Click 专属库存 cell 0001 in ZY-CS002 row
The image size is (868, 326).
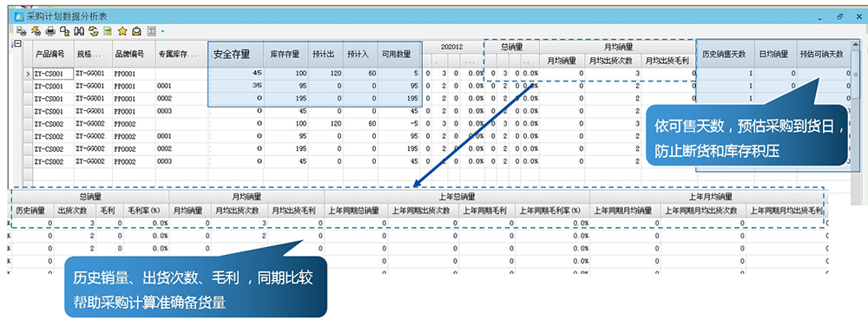[181, 136]
